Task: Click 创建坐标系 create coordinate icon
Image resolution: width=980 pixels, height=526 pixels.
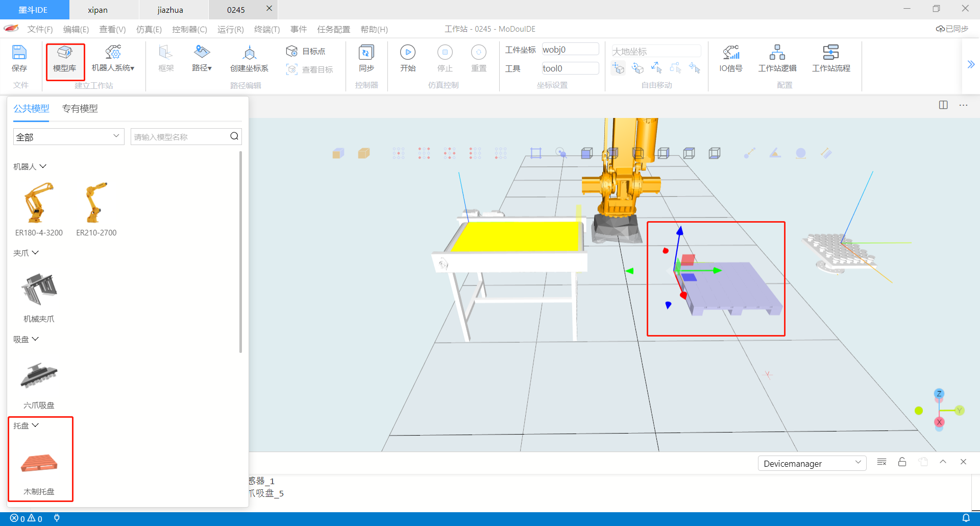Action: pos(249,53)
